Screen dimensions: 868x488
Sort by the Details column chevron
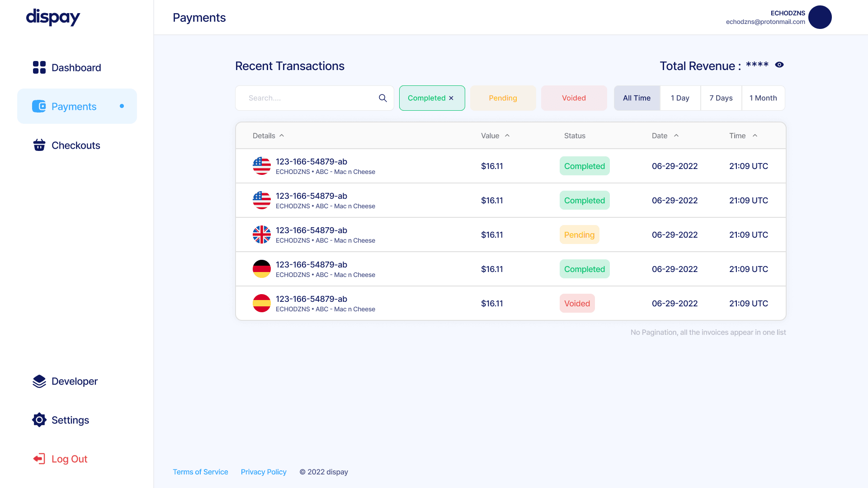282,136
